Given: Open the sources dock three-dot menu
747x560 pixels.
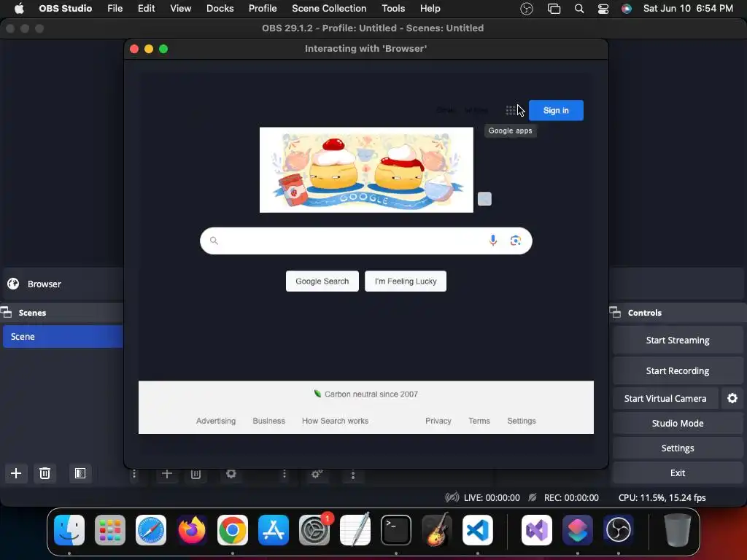Looking at the screenshot, I should click(285, 474).
